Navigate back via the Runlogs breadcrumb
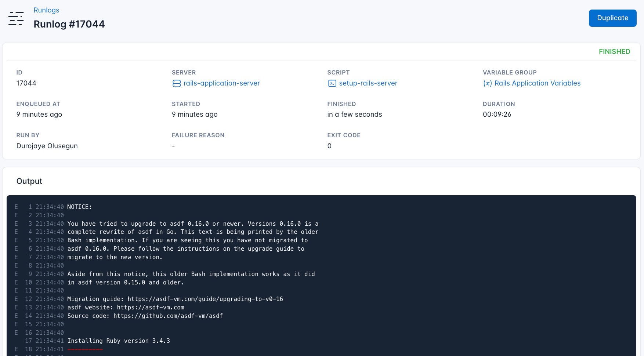 click(46, 10)
